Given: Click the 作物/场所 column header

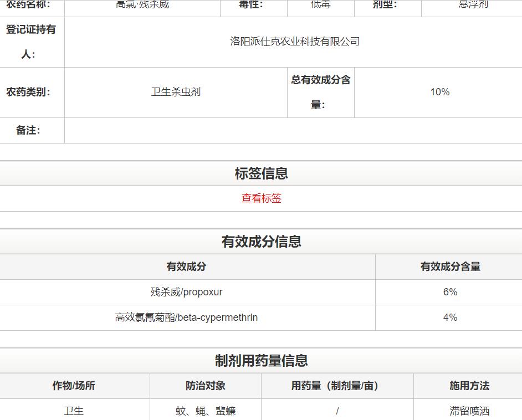Looking at the screenshot, I should pos(74,386).
